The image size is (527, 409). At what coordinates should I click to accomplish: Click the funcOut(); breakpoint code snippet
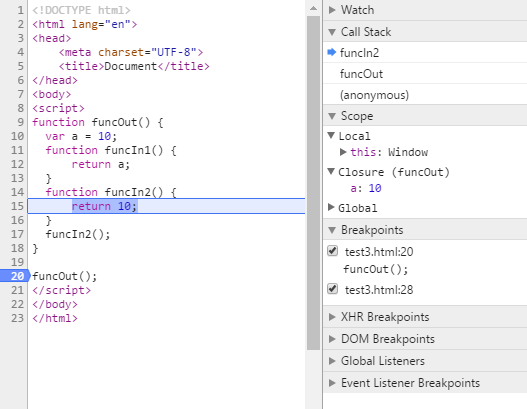point(375,269)
